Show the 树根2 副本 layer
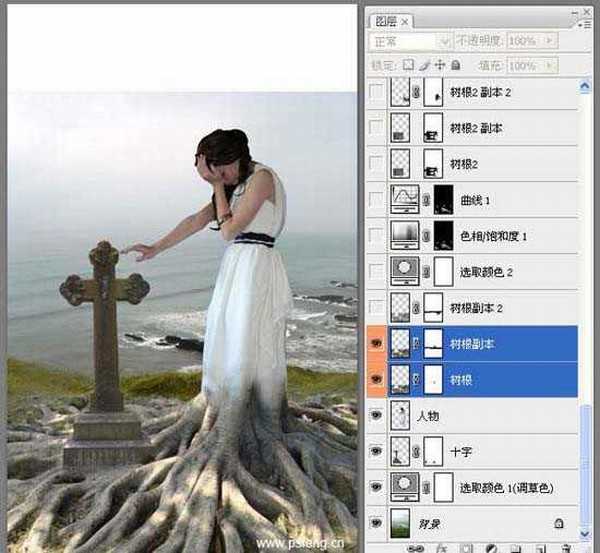 [377, 127]
